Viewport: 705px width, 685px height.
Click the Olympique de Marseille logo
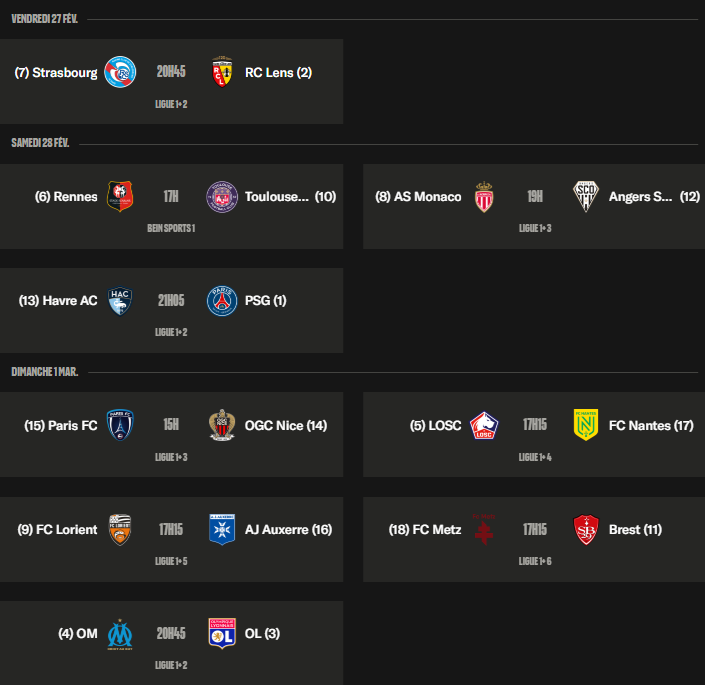120,633
